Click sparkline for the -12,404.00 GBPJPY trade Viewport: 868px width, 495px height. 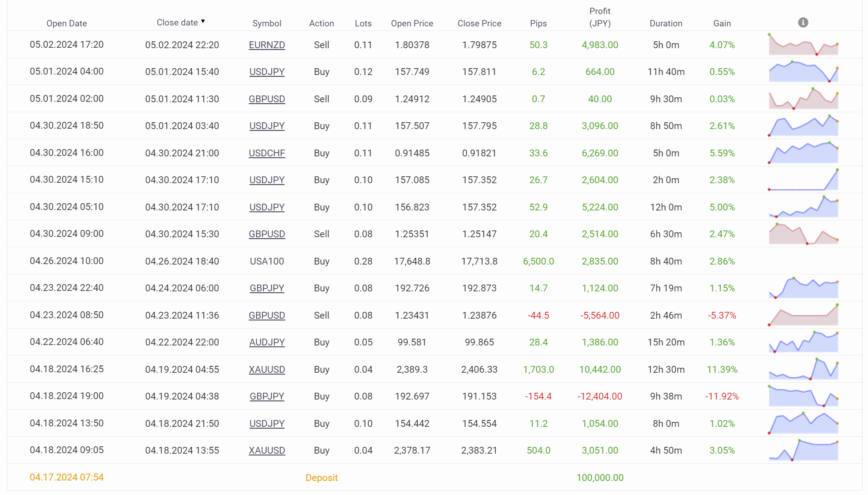point(803,396)
